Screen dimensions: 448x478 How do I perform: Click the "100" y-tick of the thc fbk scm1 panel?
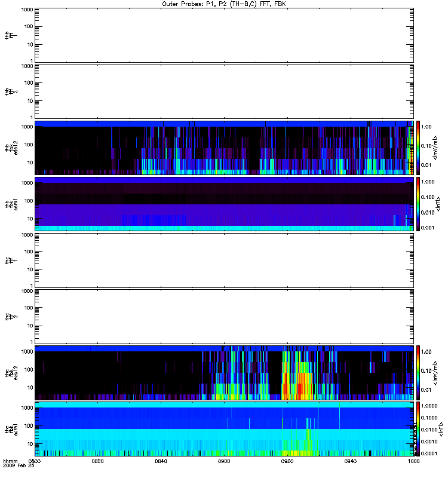point(29,426)
